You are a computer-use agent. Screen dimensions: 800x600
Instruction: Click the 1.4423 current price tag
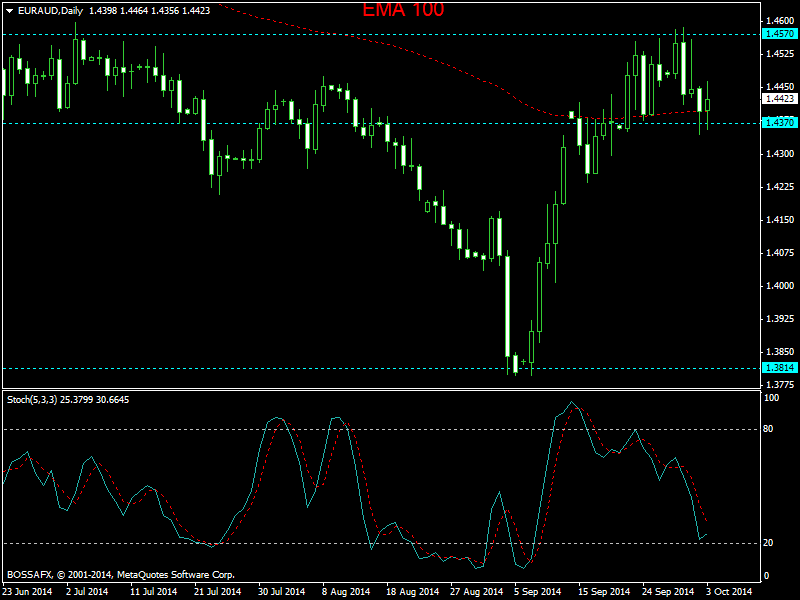778,99
